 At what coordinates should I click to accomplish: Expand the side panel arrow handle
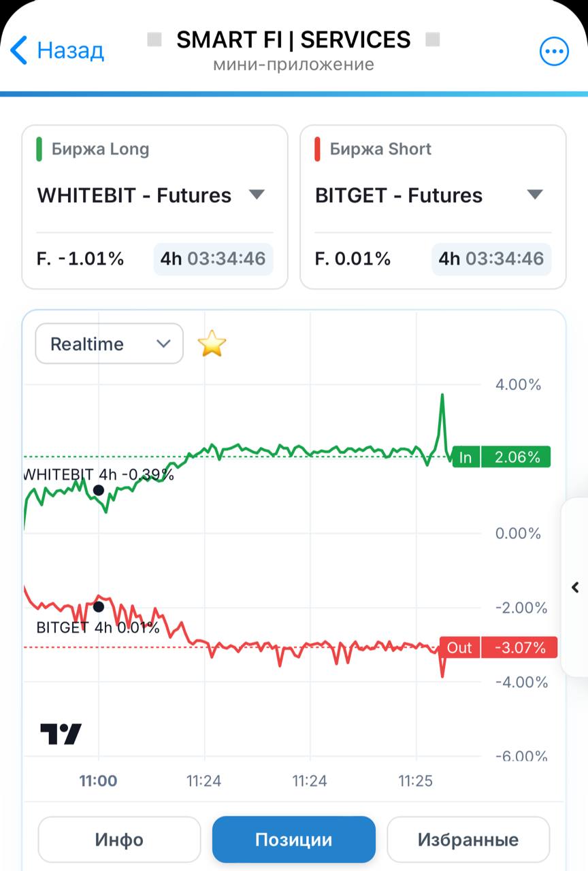575,587
